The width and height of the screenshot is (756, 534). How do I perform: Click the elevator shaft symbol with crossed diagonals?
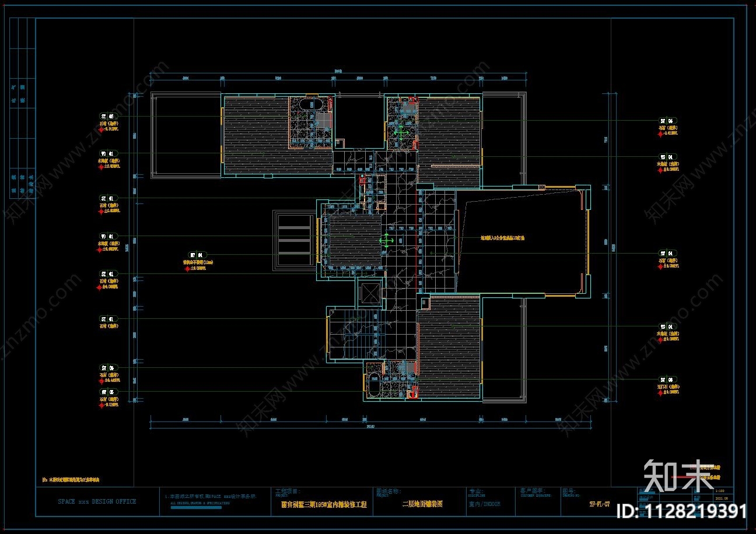click(370, 293)
